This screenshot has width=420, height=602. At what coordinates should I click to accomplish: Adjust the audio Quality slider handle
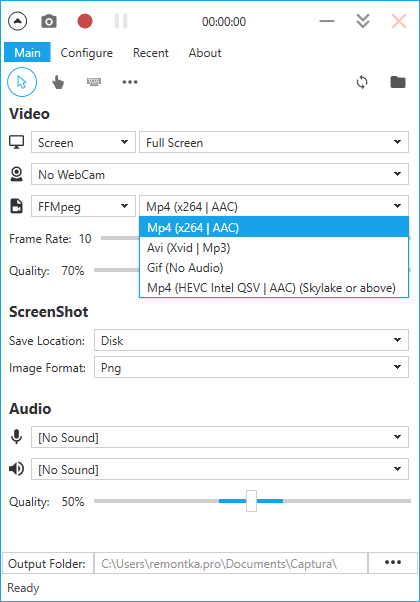pyautogui.click(x=251, y=501)
